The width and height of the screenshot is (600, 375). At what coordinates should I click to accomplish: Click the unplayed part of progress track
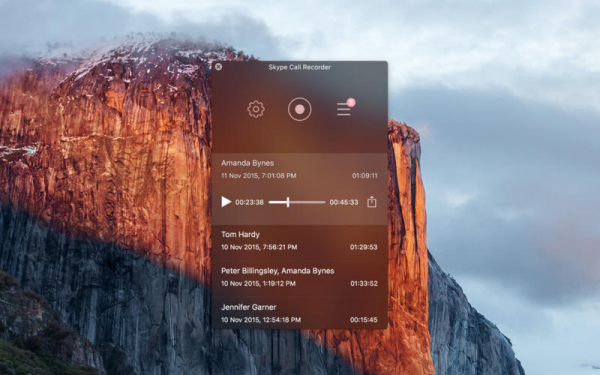(x=307, y=202)
